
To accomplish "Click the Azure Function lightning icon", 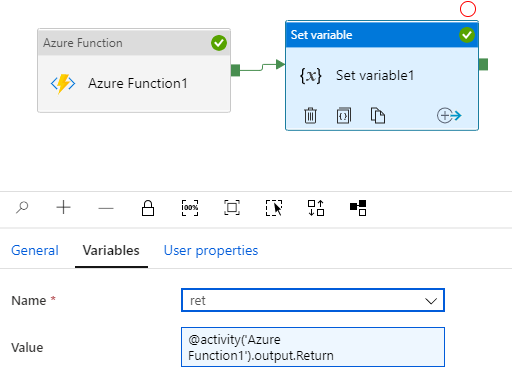I will click(63, 83).
